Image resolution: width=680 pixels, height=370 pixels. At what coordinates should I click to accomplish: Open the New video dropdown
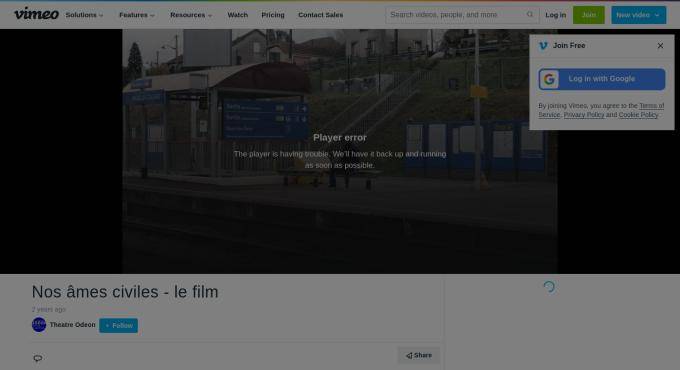coord(638,15)
